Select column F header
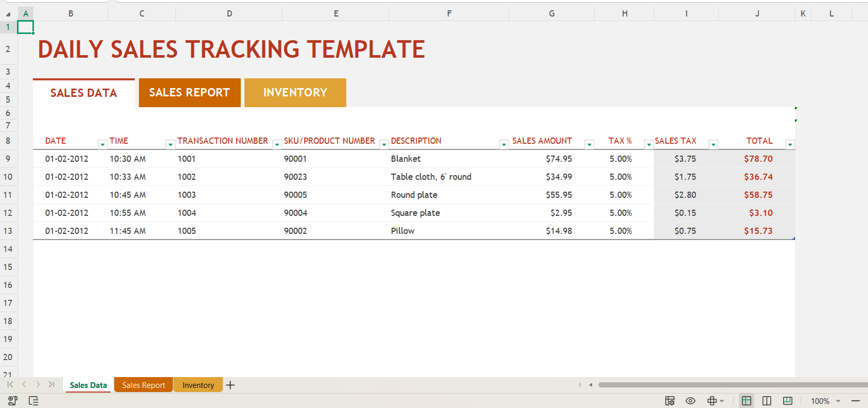The height and width of the screenshot is (408, 868). tap(449, 14)
